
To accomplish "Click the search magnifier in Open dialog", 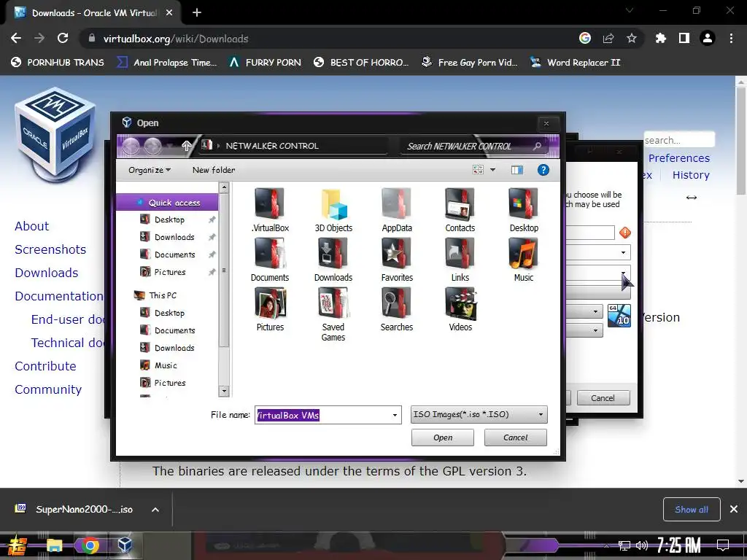I will coord(538,146).
